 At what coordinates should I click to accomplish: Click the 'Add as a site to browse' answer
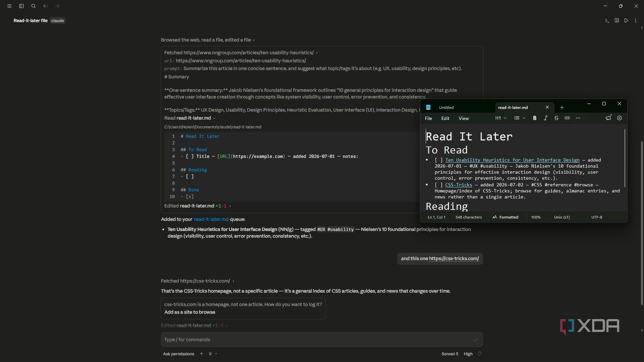pyautogui.click(x=190, y=312)
